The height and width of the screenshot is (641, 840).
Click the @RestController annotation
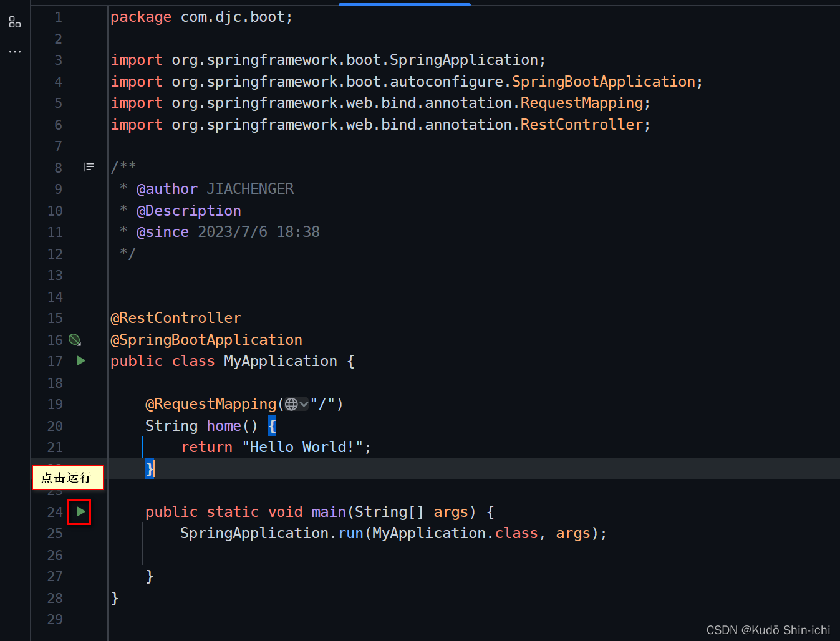[x=176, y=318]
